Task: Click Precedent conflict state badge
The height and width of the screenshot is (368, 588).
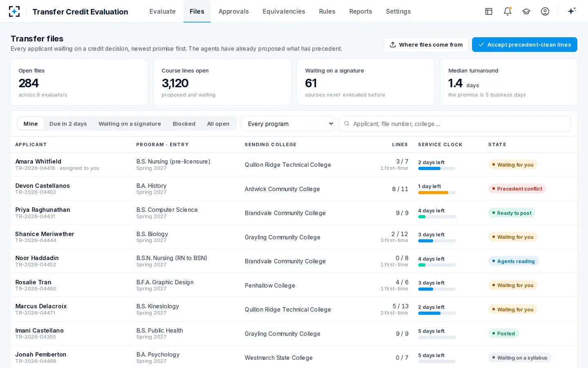Action: tap(517, 188)
